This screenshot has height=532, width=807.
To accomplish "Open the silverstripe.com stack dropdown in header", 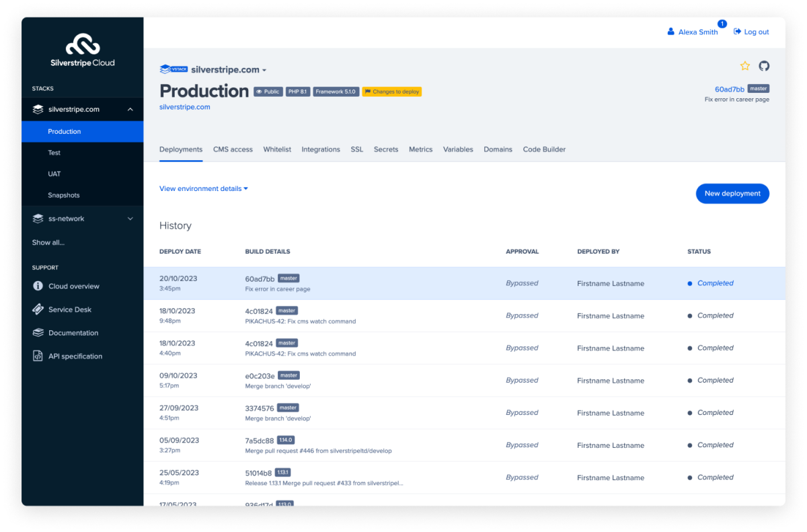I will [229, 69].
